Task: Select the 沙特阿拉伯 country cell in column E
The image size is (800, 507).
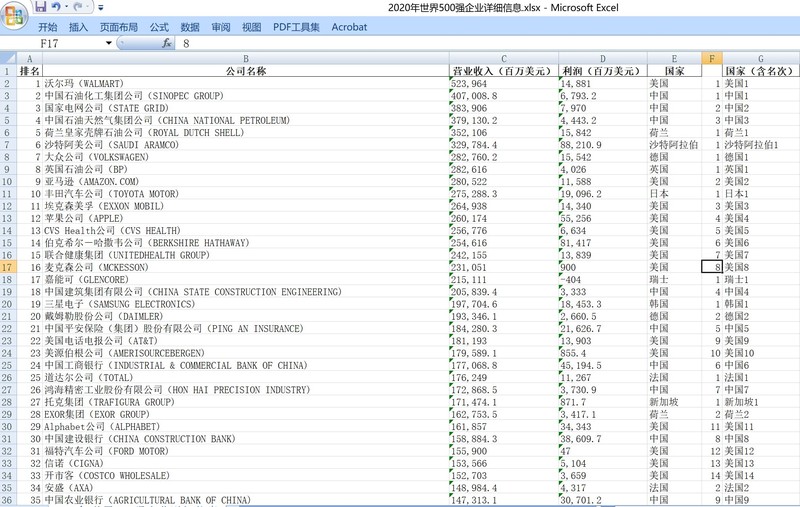Action: (x=674, y=144)
